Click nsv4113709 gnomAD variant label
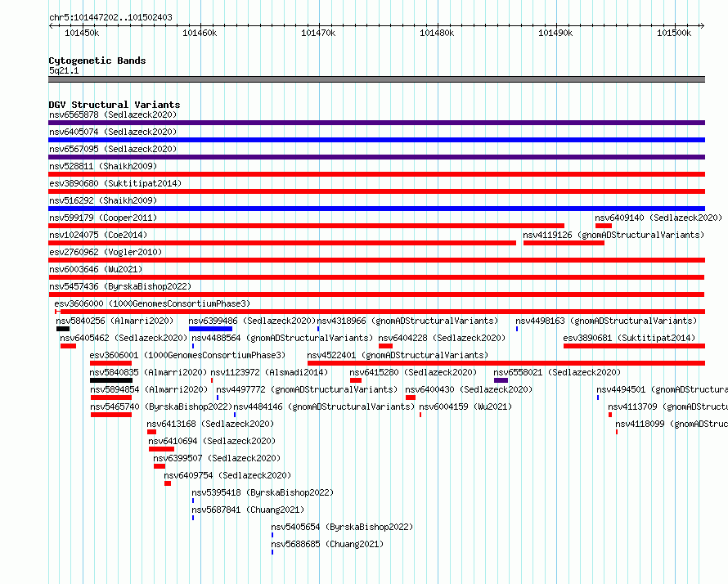 (667, 407)
